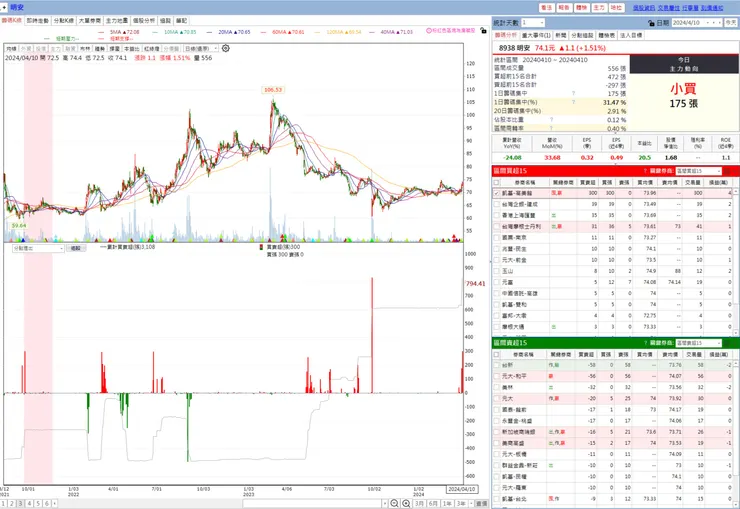740x509 pixels.
Task: Open chart settings gear icon
Action: [226, 48]
